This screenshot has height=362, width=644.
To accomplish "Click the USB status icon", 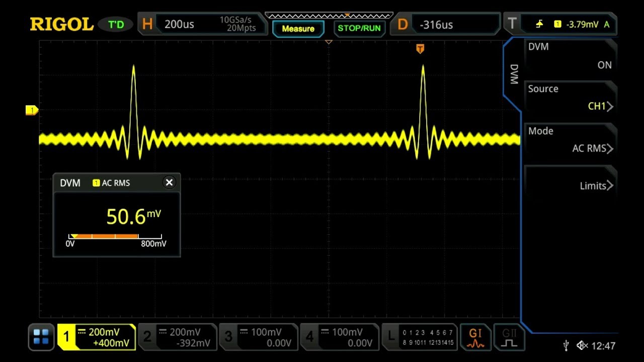I will pos(566,345).
